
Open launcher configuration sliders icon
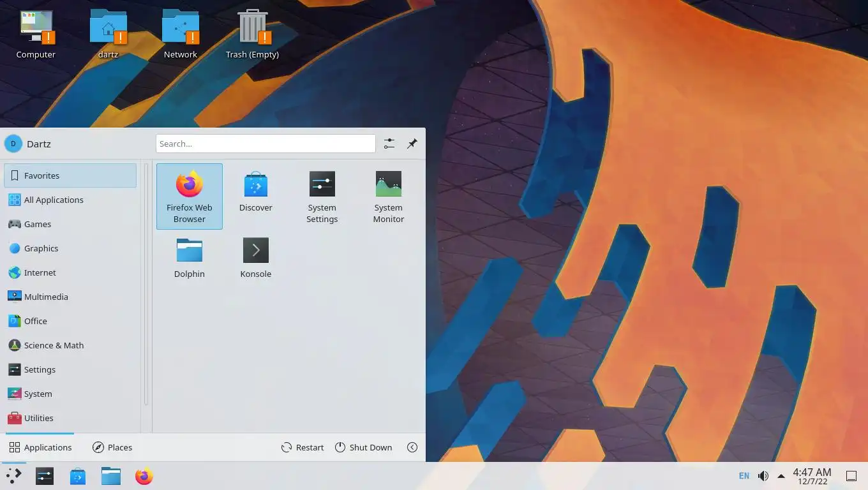coord(389,144)
